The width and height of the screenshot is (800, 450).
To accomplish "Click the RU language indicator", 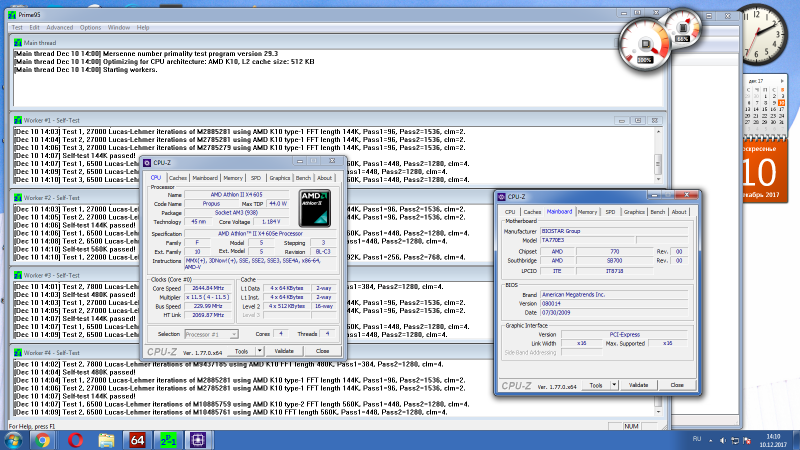I will tap(696, 439).
